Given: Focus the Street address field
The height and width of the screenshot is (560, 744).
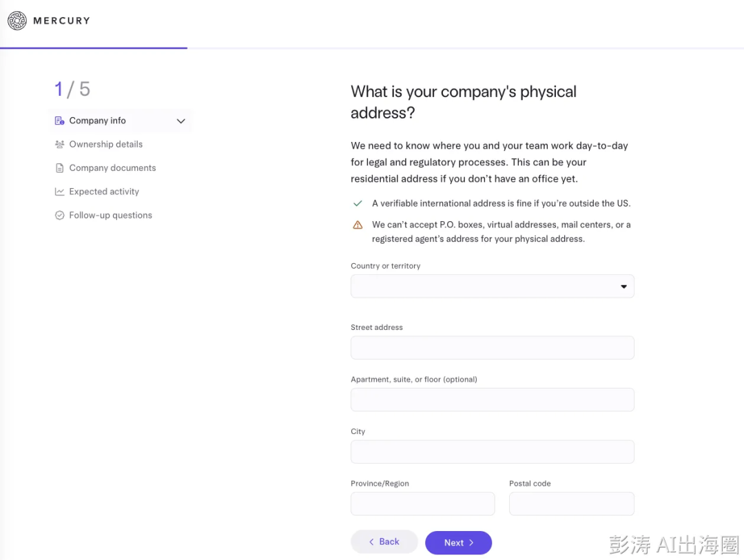Looking at the screenshot, I should pos(492,348).
